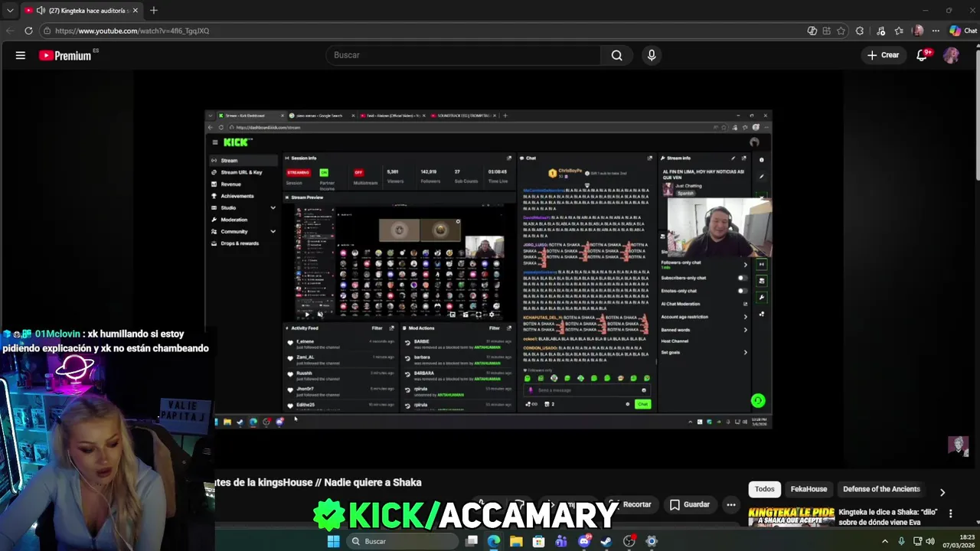This screenshot has height=551, width=980.
Task: Show hidden system tray icons chevron
Action: pyautogui.click(x=885, y=541)
